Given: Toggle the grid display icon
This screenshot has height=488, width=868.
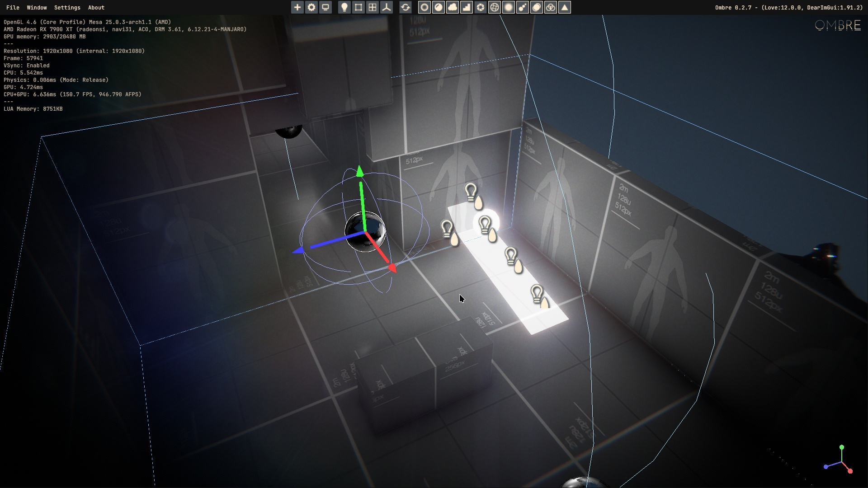Looking at the screenshot, I should [x=373, y=7].
